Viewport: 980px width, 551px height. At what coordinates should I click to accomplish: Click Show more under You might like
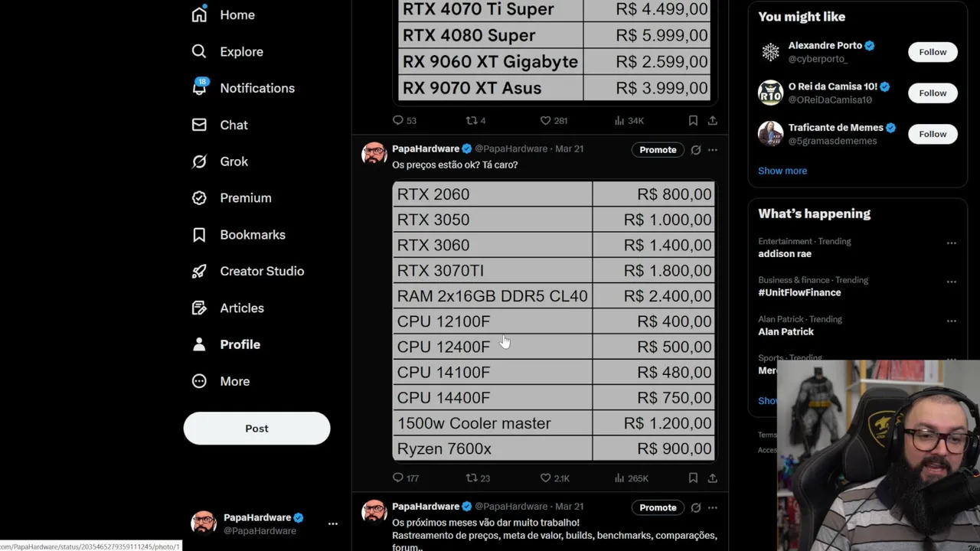(x=782, y=171)
